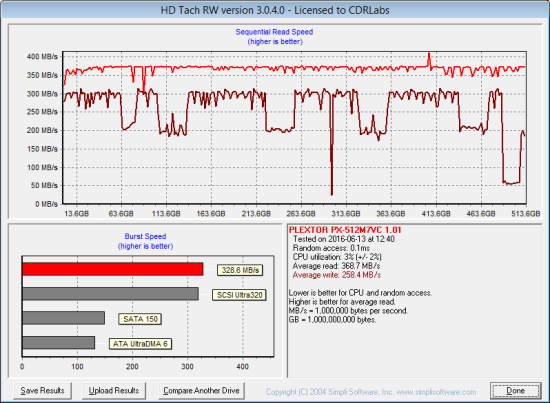Click the Burst Speed chart title
This screenshot has height=403, width=550.
click(145, 236)
